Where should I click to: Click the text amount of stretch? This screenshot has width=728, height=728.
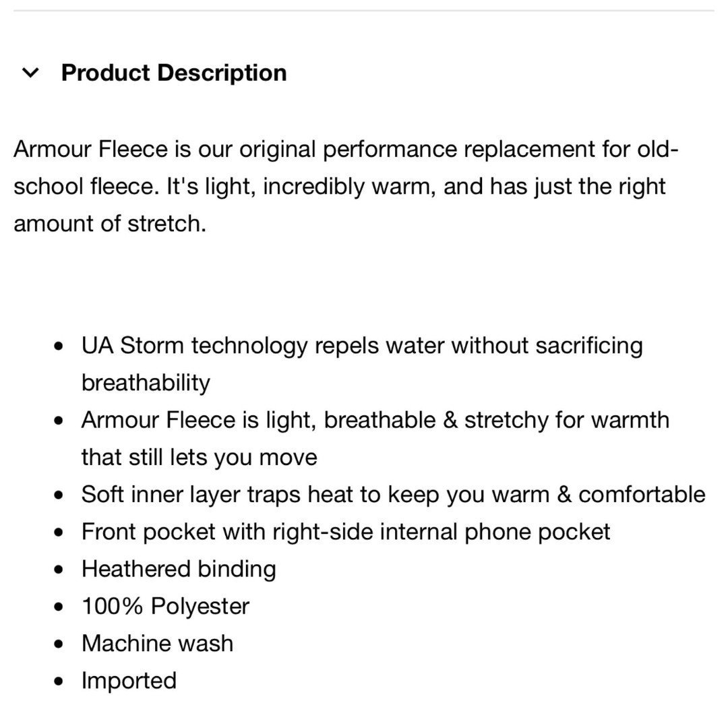(x=110, y=224)
